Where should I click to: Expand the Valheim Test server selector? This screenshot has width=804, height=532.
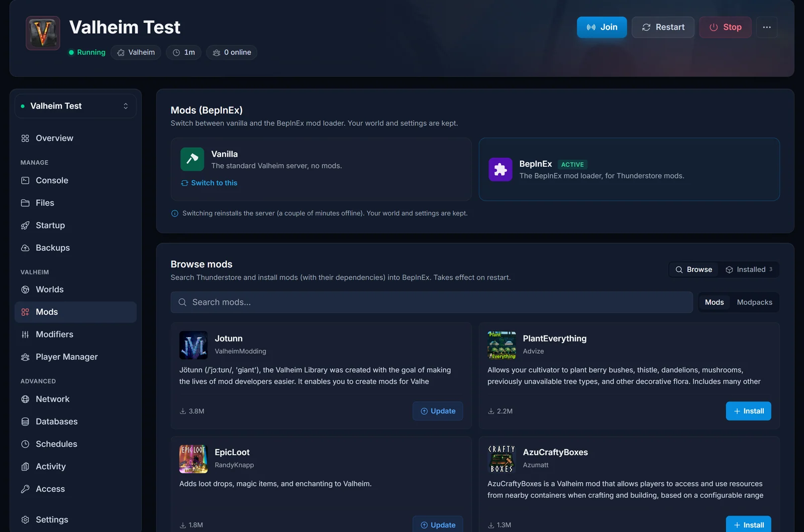[x=75, y=106]
